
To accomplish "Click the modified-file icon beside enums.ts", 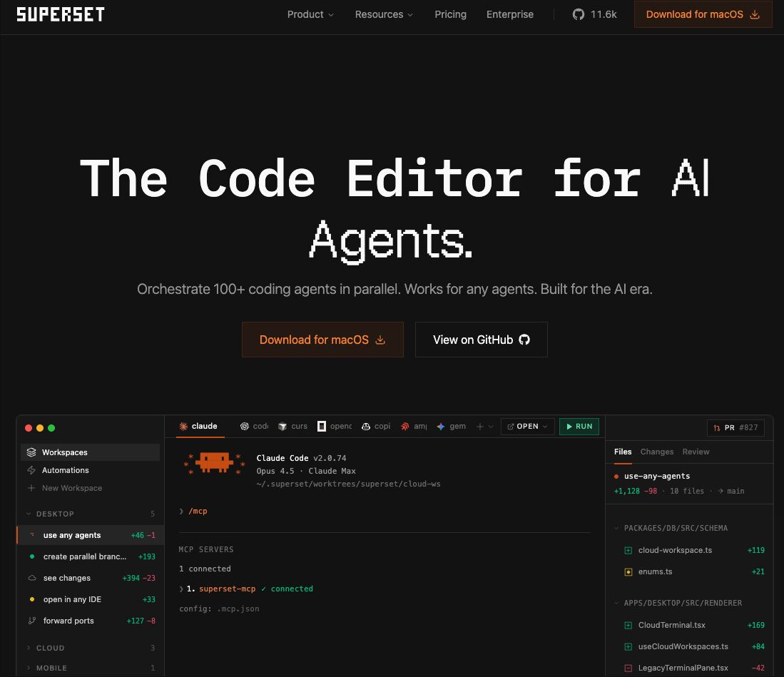I will coord(628,572).
